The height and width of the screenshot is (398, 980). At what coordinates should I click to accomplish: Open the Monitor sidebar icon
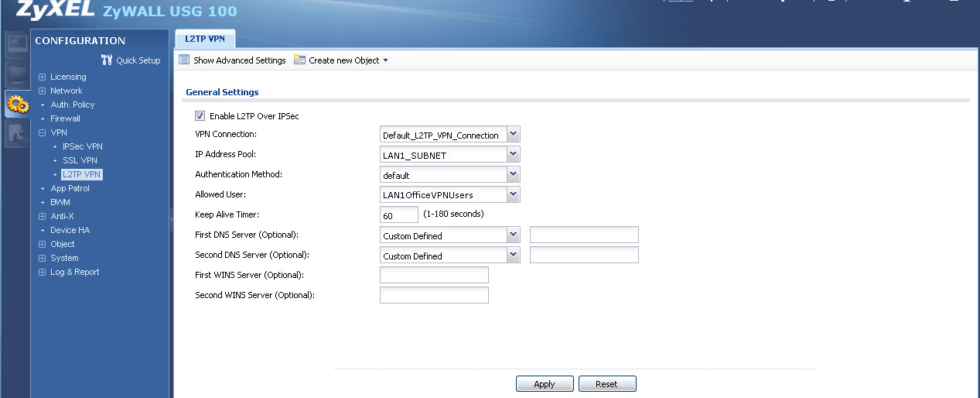point(16,74)
